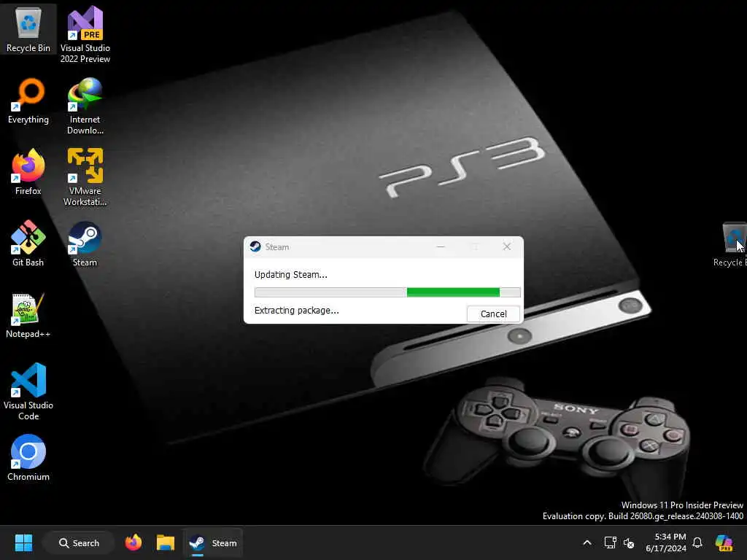Open File Explorer from the taskbar
Viewport: 747px width, 560px height.
(166, 542)
